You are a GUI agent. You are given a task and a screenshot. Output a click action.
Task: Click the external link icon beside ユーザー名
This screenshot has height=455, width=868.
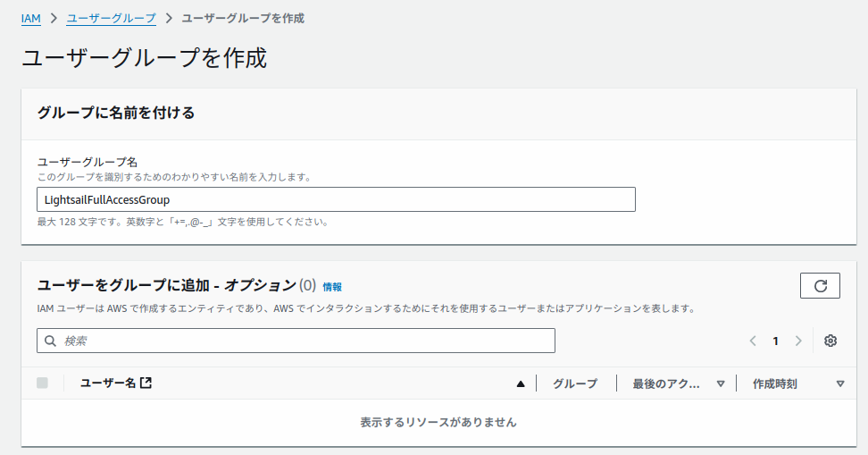pyautogui.click(x=146, y=383)
